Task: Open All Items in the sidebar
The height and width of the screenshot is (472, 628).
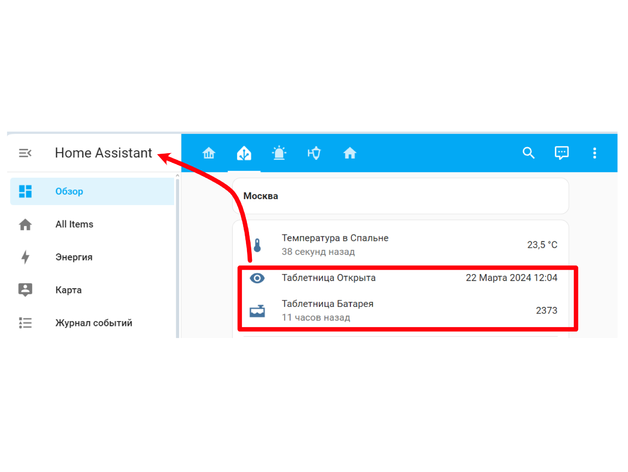Action: [x=74, y=225]
